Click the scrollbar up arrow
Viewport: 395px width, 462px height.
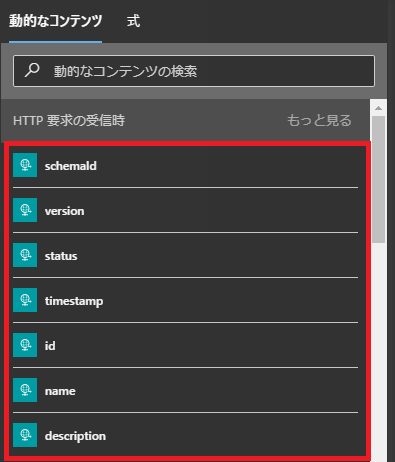pyautogui.click(x=378, y=108)
